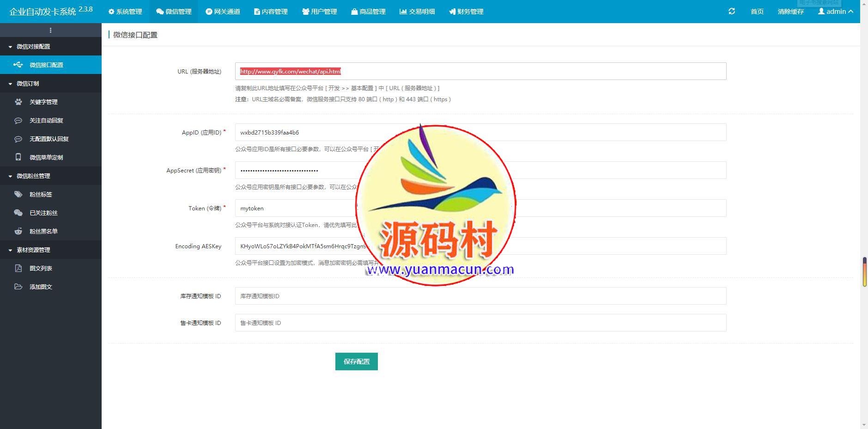Open 粉丝黑名单 in the sidebar
868x429 pixels.
pyautogui.click(x=43, y=231)
